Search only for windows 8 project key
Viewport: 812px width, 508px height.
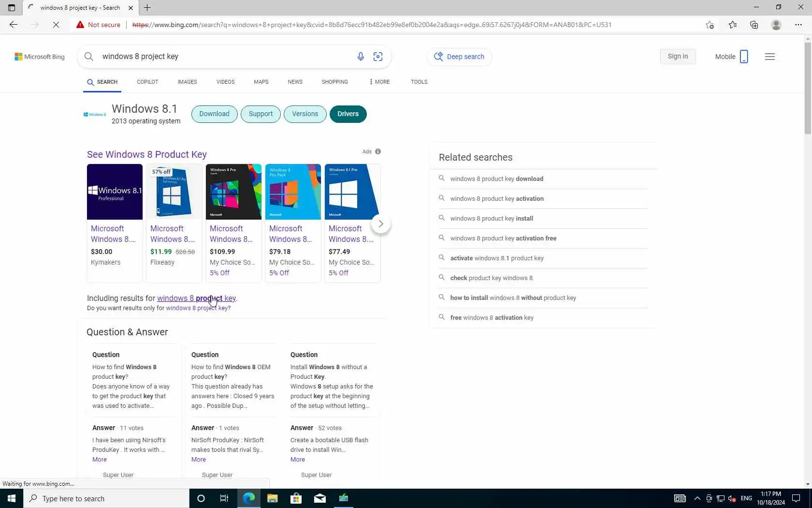click(x=198, y=308)
